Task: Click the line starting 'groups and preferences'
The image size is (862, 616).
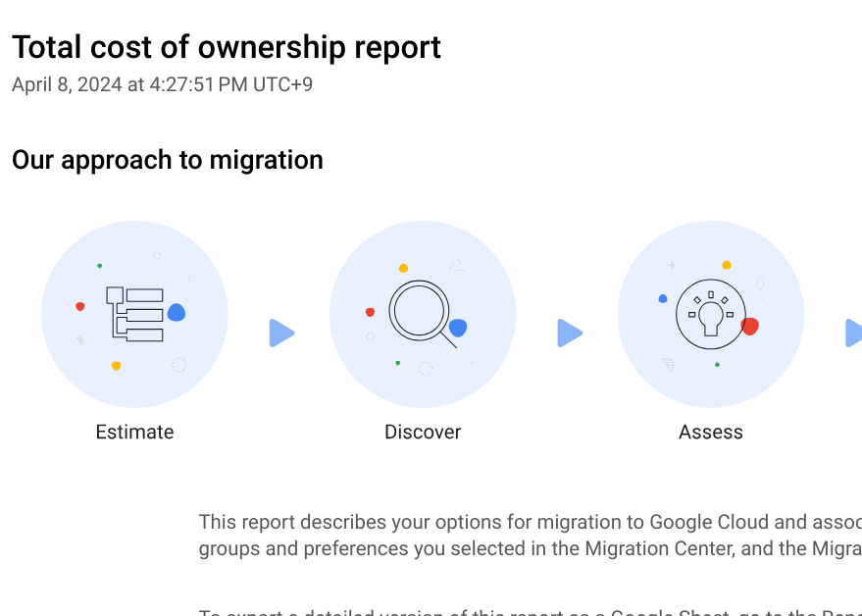Action: (530, 548)
